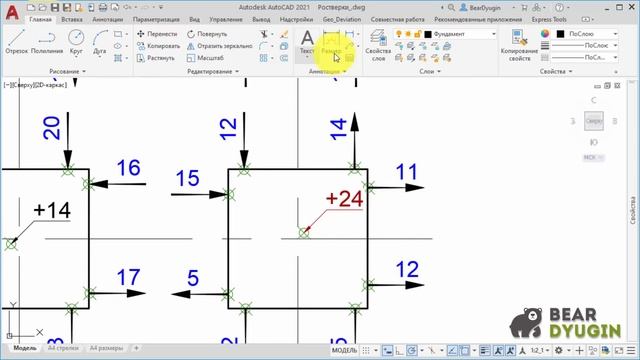The image size is (640, 360).
Task: Open Свойства слоя layer properties
Action: [378, 45]
